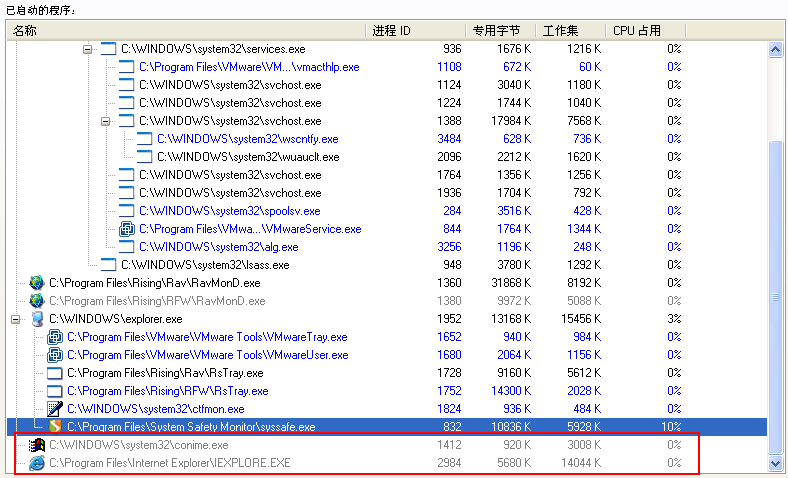Collapse the explorer.exe process tree

coord(16,319)
